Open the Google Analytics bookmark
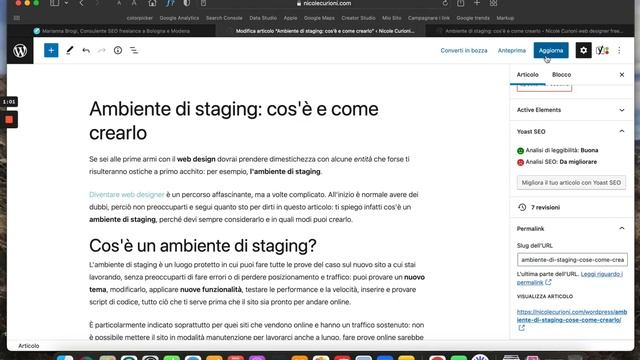Viewport: 640px width, 360px height. tap(179, 18)
